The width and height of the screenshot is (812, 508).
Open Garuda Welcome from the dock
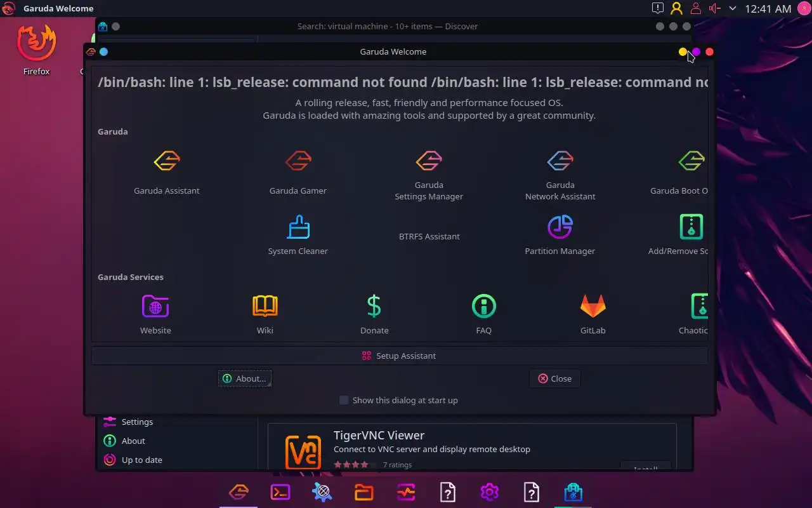pos(239,492)
